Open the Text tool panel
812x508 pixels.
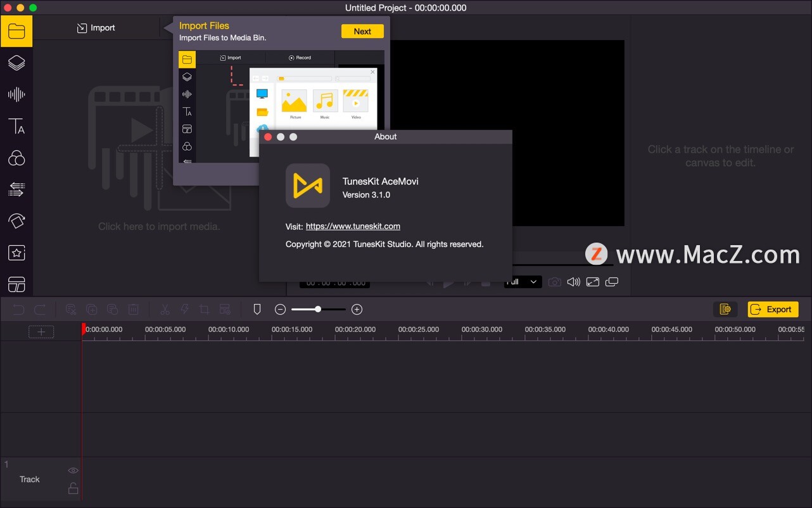coord(16,126)
